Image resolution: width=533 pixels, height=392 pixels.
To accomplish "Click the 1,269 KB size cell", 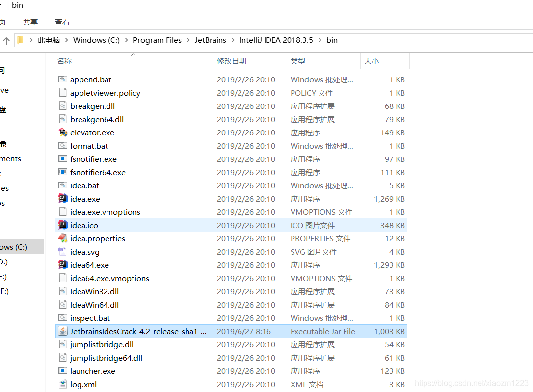I will (x=389, y=199).
